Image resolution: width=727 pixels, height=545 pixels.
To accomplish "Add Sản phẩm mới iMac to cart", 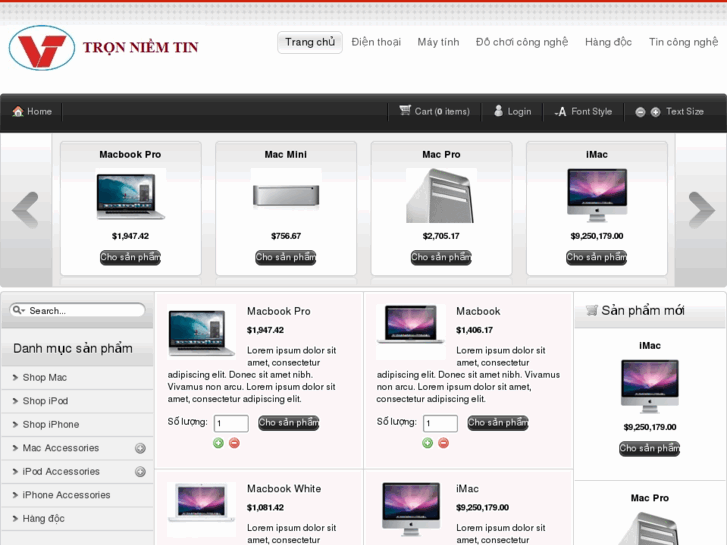I will point(649,449).
